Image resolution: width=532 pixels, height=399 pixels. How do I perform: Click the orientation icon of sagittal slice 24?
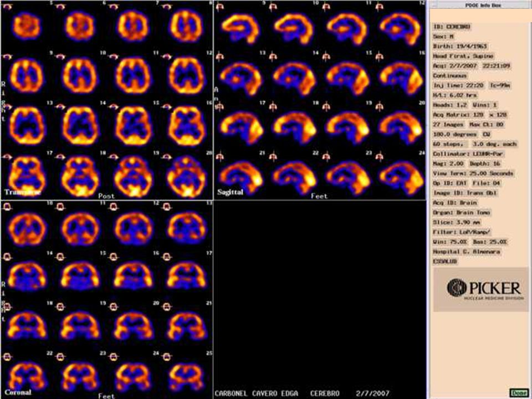pyautogui.click(x=379, y=157)
